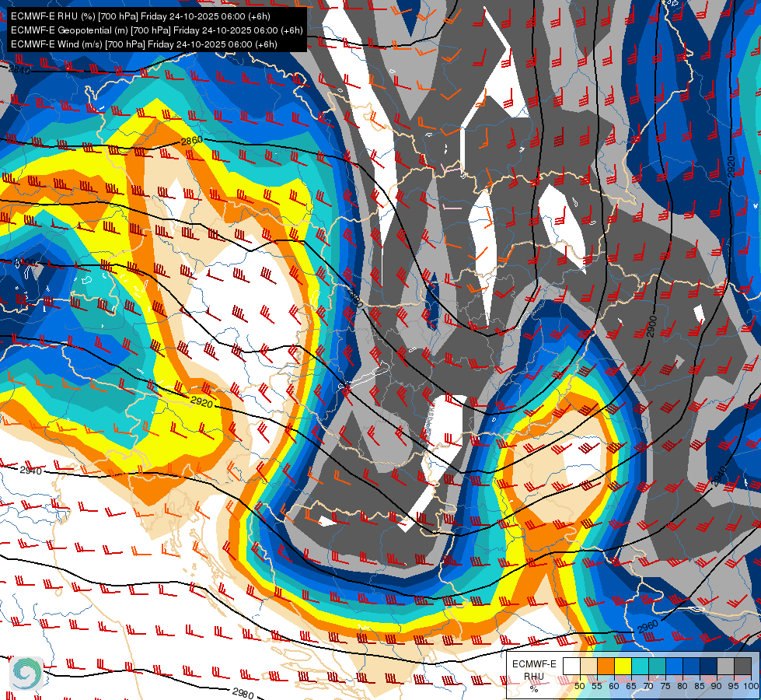Select the teal 70-75% legend swatch
Image resolution: width=761 pixels, height=700 pixels.
tap(657, 666)
